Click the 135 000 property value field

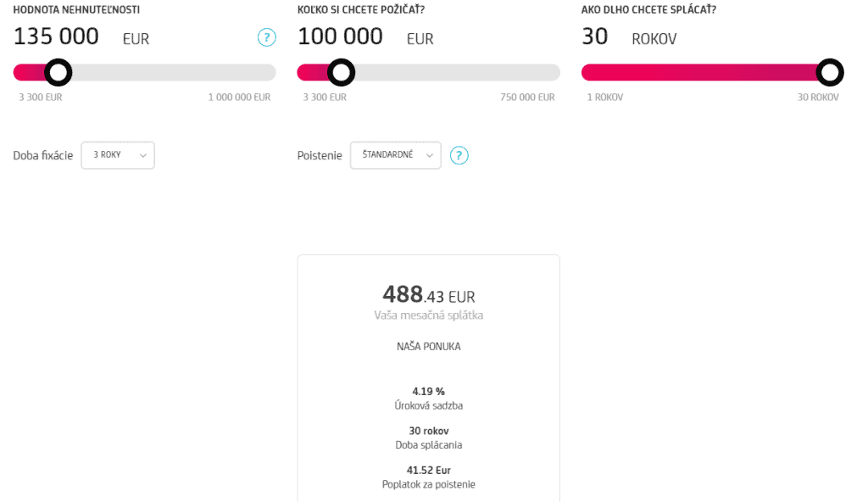[56, 36]
